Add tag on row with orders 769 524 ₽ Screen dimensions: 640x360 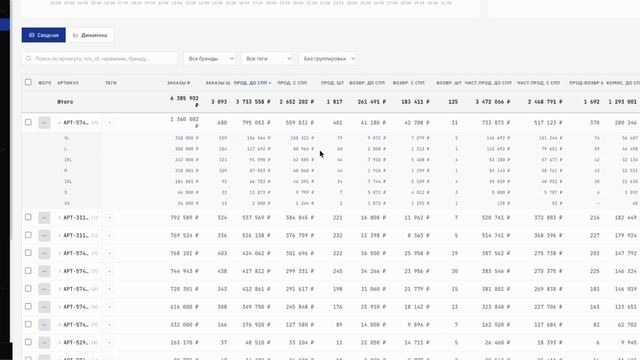[x=109, y=236]
